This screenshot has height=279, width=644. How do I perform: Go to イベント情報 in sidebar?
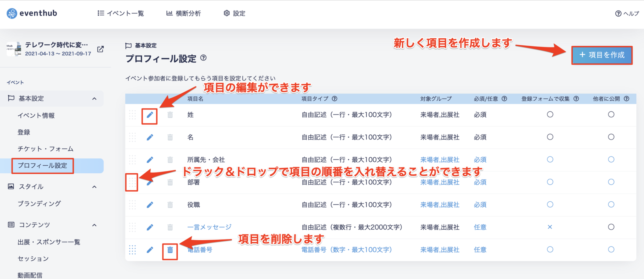[x=36, y=116]
